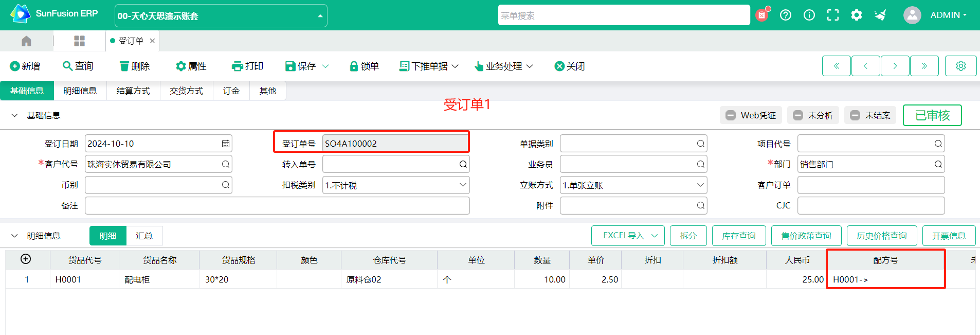
Task: Open the home page icon tab
Action: [26, 41]
